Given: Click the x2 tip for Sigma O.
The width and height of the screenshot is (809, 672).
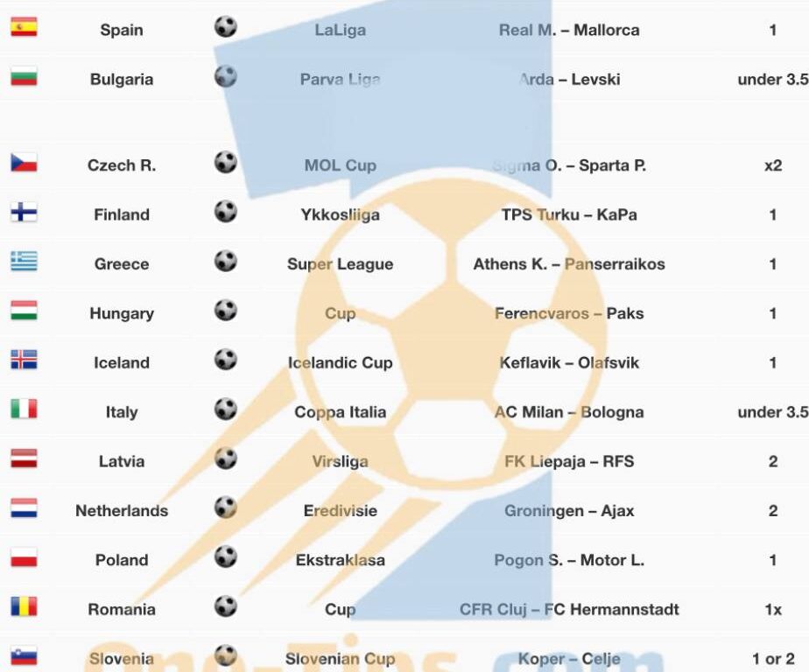Looking at the screenshot, I should coord(773,165).
